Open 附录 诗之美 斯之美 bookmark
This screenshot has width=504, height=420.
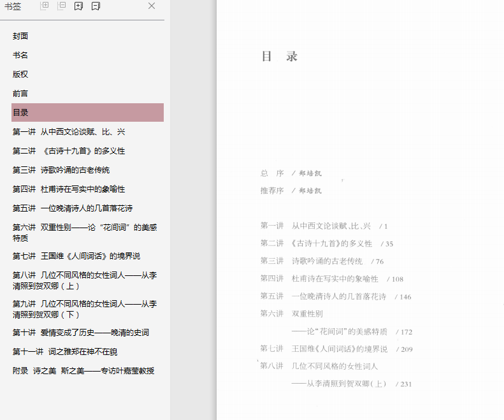click(83, 371)
